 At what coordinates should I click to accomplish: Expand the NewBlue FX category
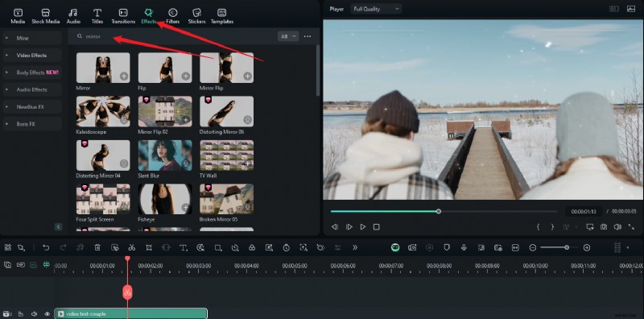pyautogui.click(x=32, y=106)
